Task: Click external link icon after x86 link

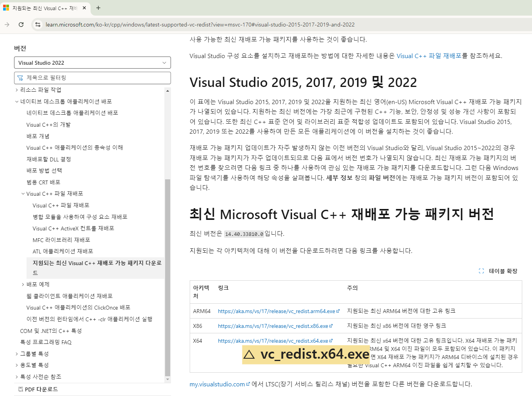Action: pyautogui.click(x=331, y=326)
